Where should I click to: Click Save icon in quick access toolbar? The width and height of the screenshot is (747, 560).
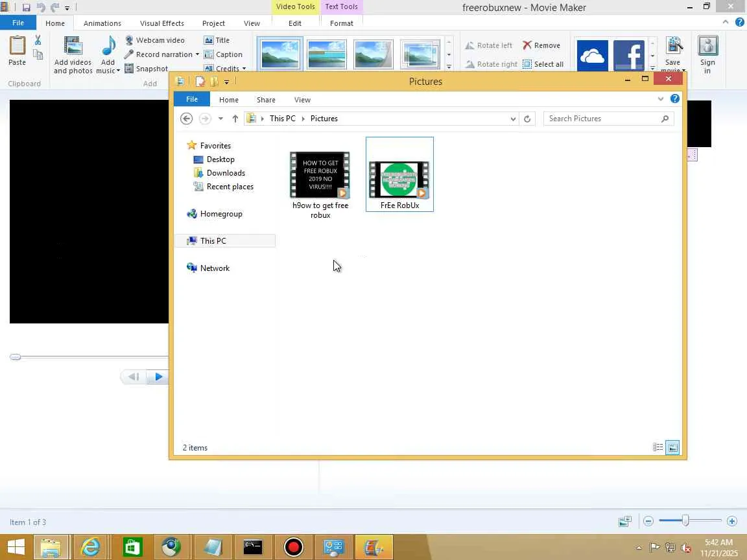(x=26, y=7)
